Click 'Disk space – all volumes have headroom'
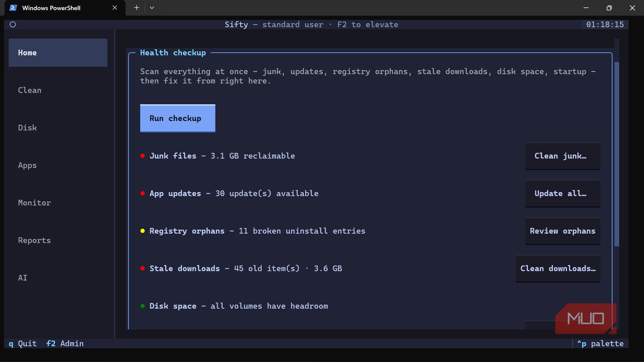The height and width of the screenshot is (362, 644). 239,306
